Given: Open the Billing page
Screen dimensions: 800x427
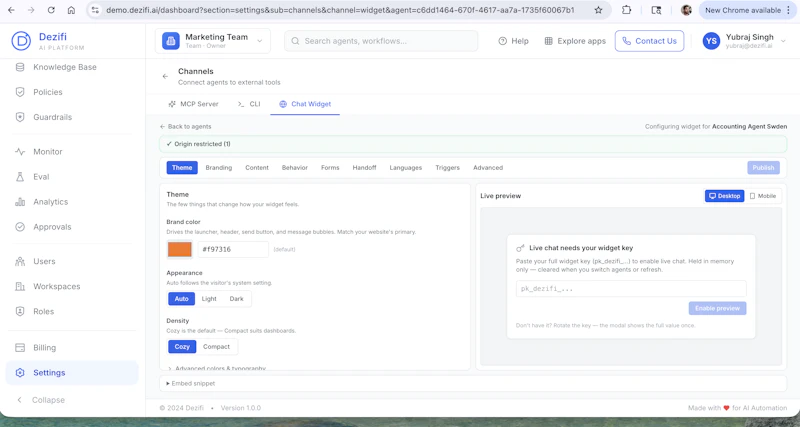Looking at the screenshot, I should (44, 347).
